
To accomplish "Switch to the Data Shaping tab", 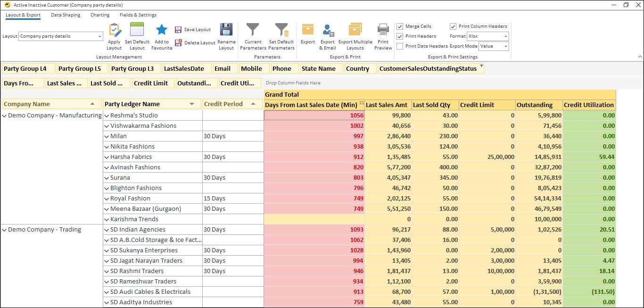I will click(66, 15).
